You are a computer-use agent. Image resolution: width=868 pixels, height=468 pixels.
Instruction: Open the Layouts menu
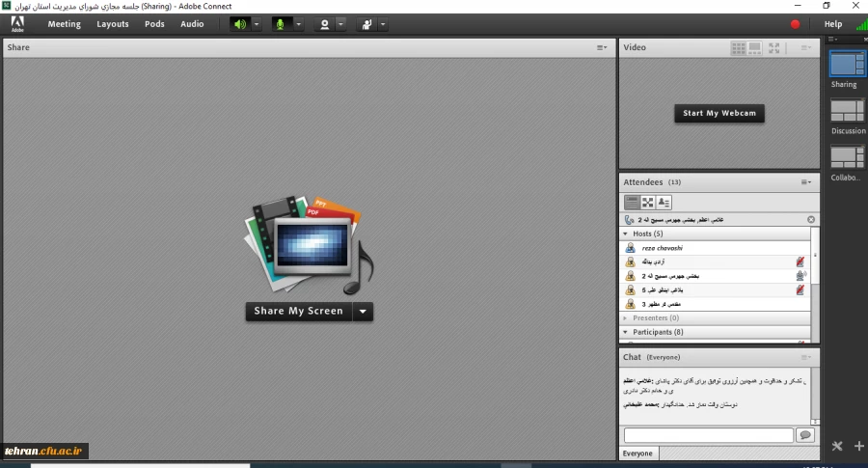(113, 24)
